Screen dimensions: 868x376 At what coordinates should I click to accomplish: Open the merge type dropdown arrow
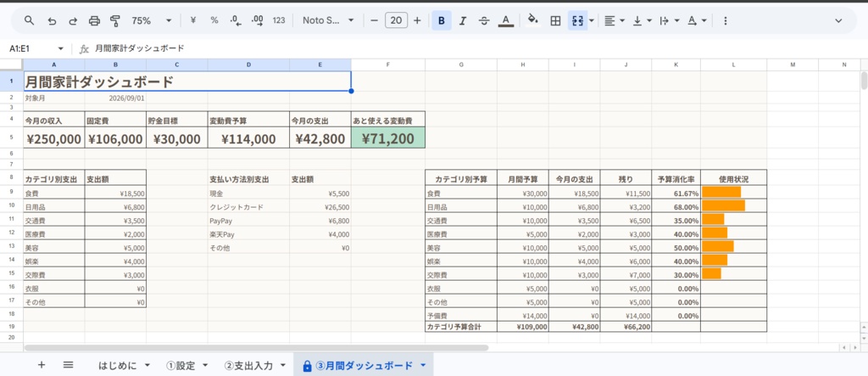592,20
